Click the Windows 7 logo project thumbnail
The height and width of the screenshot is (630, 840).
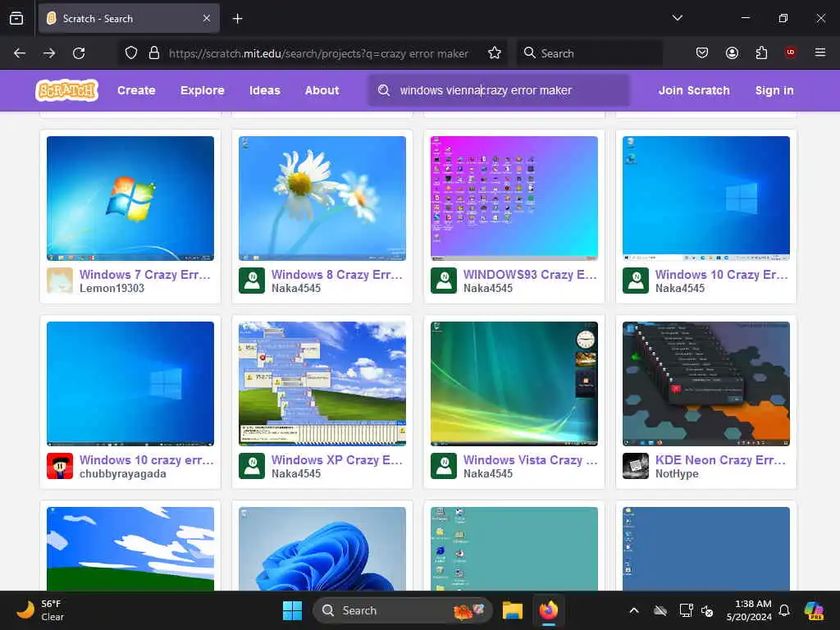[x=130, y=199]
